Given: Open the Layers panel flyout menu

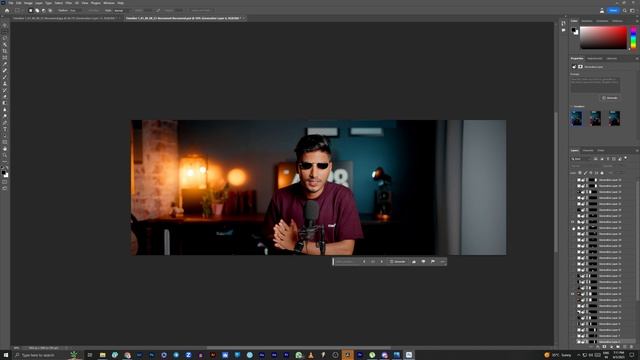Looking at the screenshot, I should (637, 151).
